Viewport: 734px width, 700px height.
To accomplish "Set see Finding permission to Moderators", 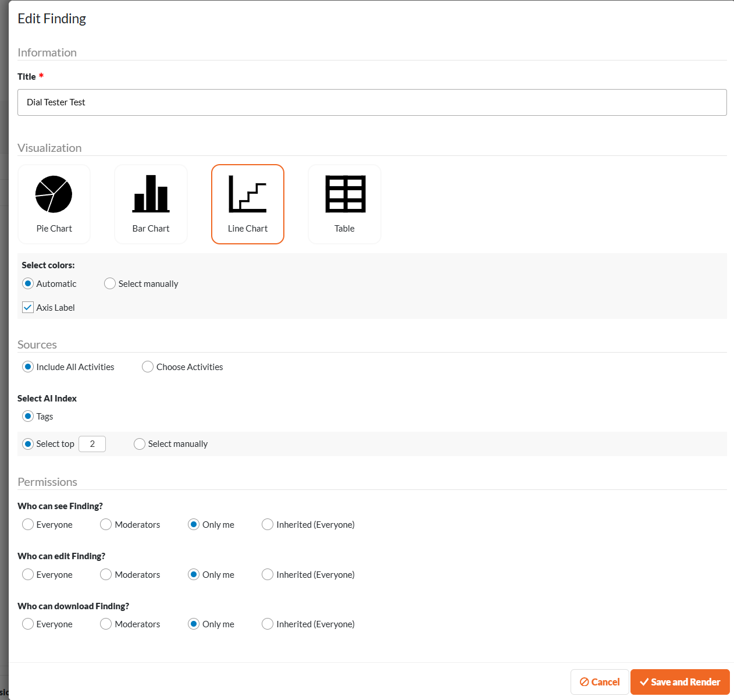I will (x=106, y=524).
